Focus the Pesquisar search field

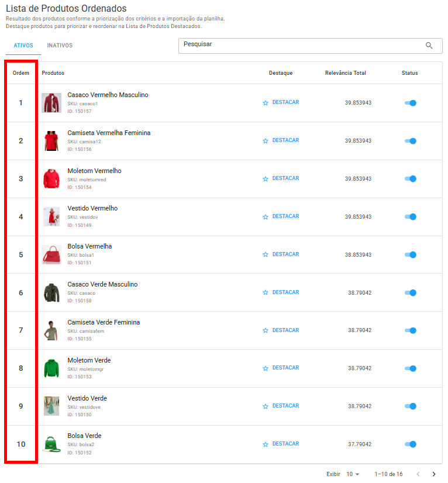pos(311,46)
